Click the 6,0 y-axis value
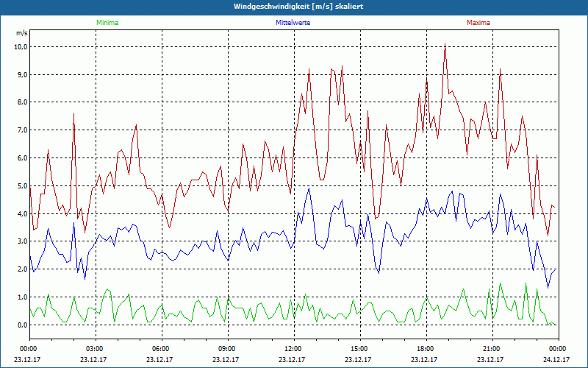This screenshot has width=588, height=368. (x=22, y=158)
